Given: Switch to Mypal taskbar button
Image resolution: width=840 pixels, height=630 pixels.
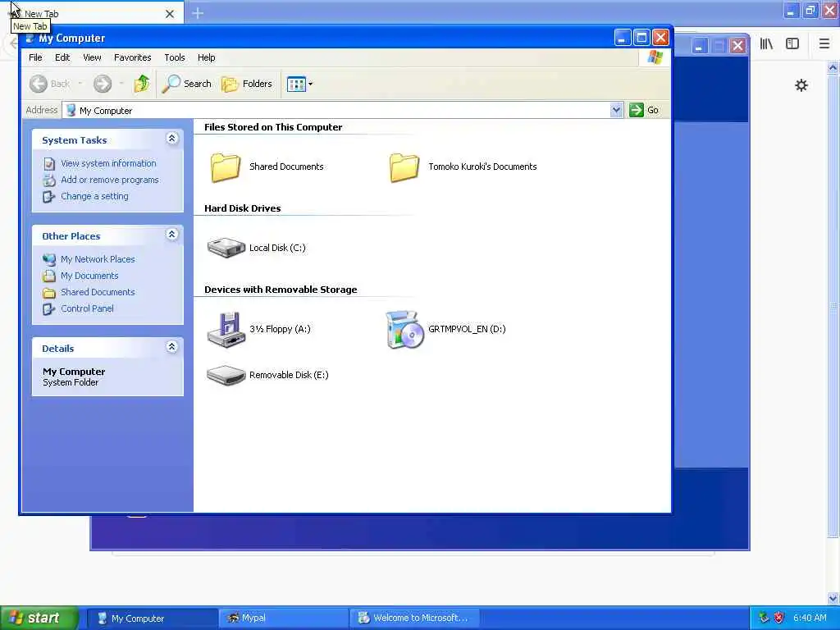Looking at the screenshot, I should 284,619.
